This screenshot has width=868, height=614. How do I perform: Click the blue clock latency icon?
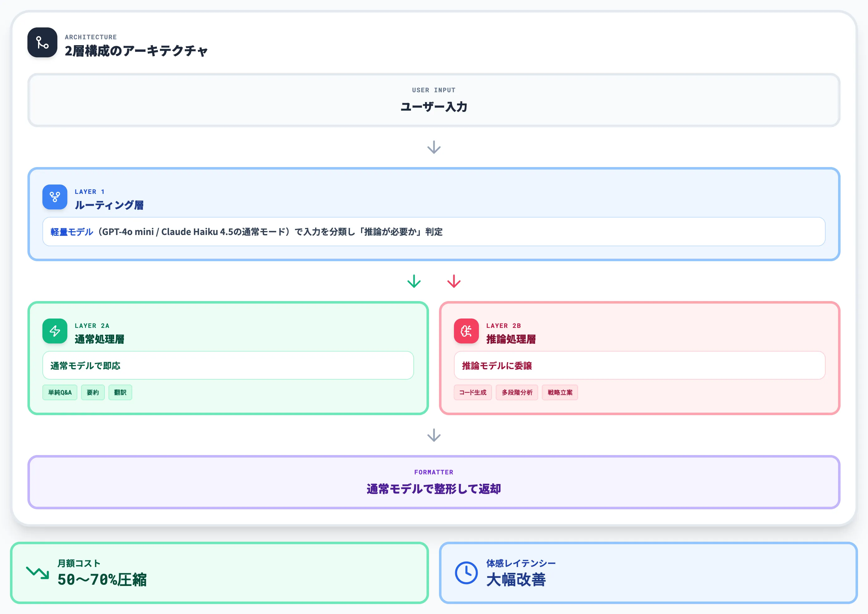pyautogui.click(x=466, y=573)
